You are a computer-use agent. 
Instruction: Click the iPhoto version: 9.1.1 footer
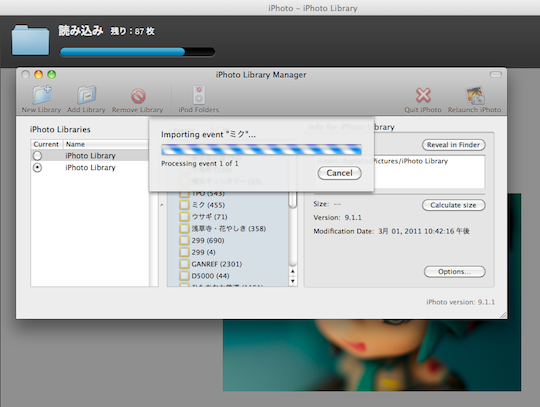coord(460,302)
